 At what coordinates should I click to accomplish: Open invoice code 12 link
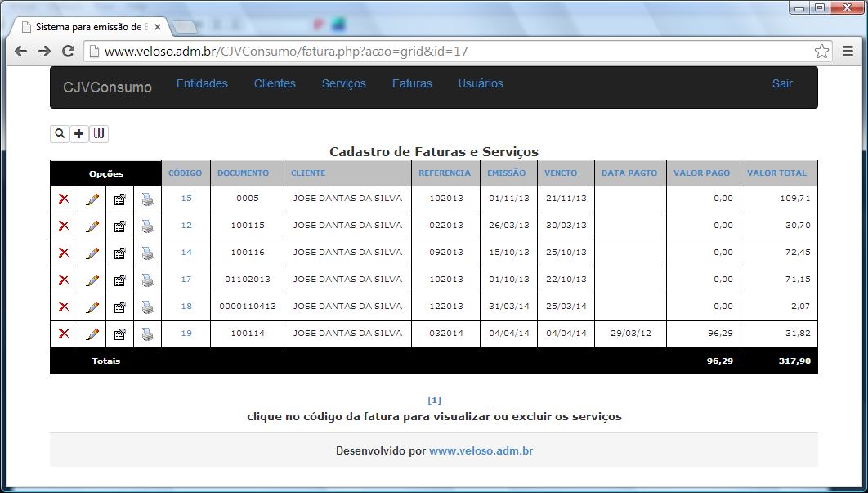pyautogui.click(x=186, y=226)
